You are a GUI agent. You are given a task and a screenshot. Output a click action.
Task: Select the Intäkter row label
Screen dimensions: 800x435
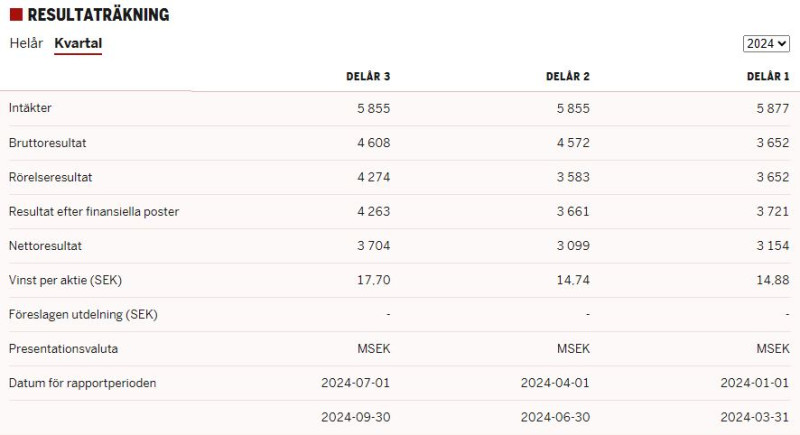tap(30, 108)
